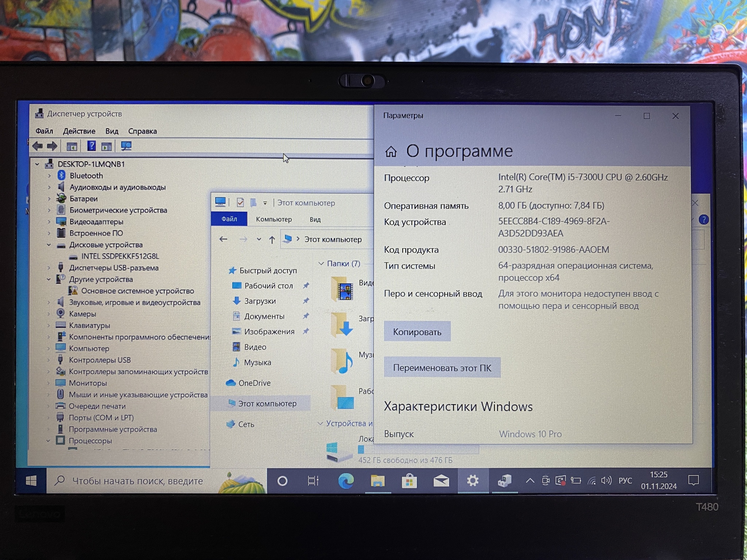
Task: Open Загрузки in Quick access
Action: point(260,301)
